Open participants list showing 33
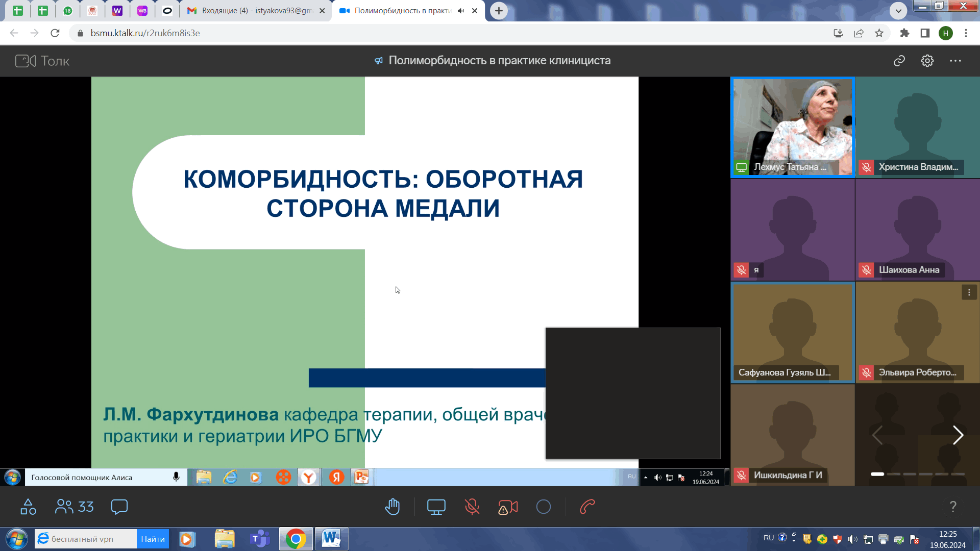This screenshot has width=980, height=551. point(75,507)
